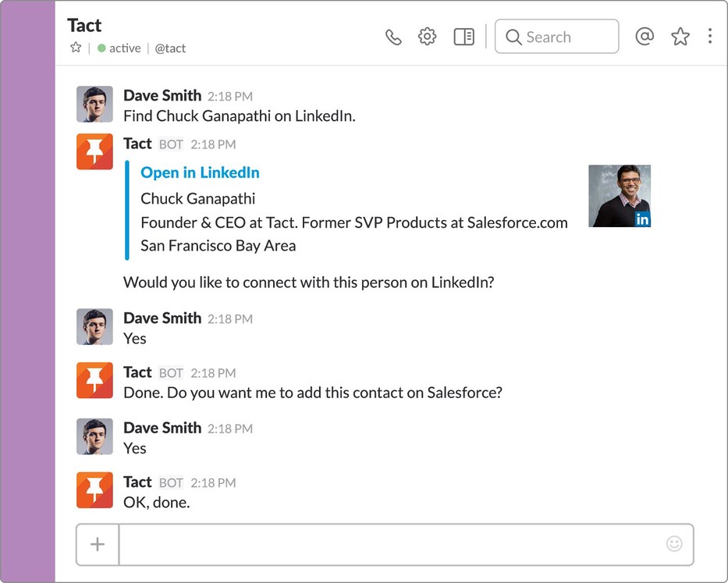The image size is (728, 583).
Task: Toggle the active presence status indicator
Action: click(101, 48)
